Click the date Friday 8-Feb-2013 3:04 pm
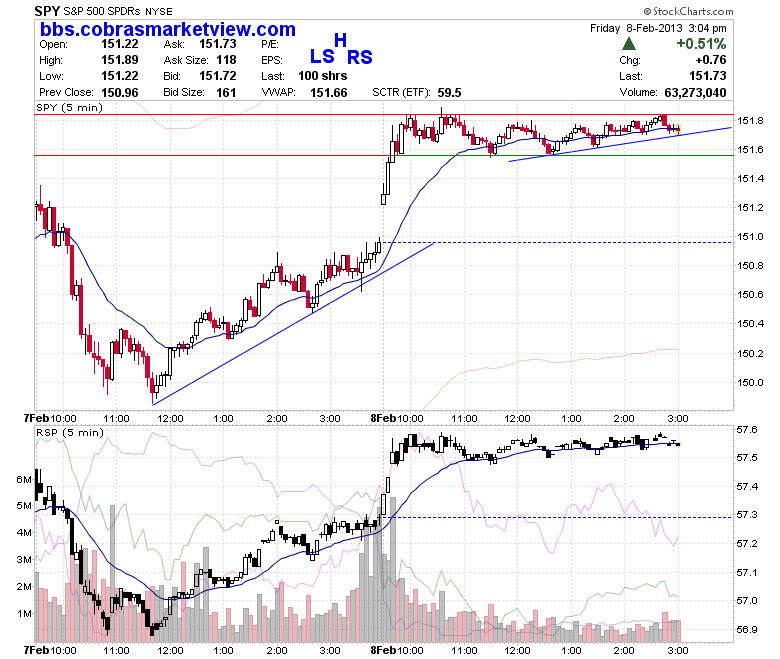Image resolution: width=780 pixels, height=659 pixels. (x=658, y=28)
